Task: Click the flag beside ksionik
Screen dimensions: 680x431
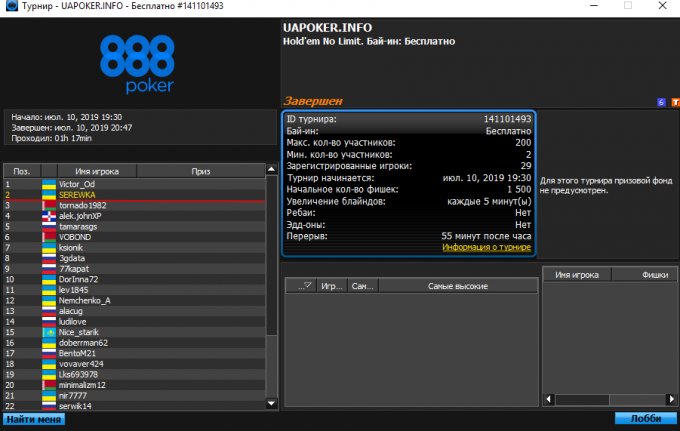Action: [x=49, y=248]
